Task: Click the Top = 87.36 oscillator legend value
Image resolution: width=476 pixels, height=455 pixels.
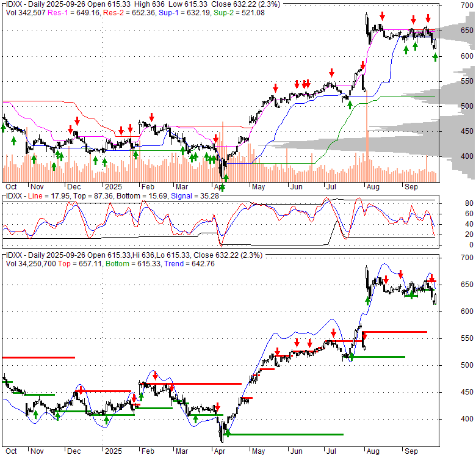Action: pos(93,196)
